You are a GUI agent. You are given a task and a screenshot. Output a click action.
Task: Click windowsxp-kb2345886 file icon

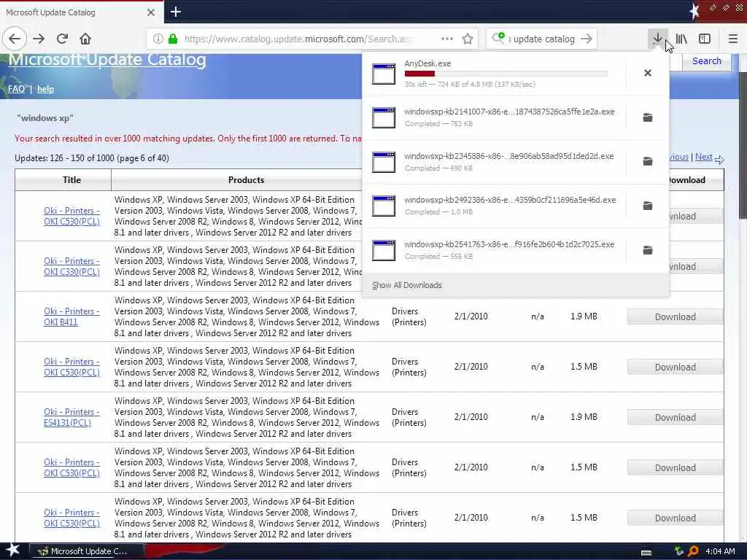(384, 162)
